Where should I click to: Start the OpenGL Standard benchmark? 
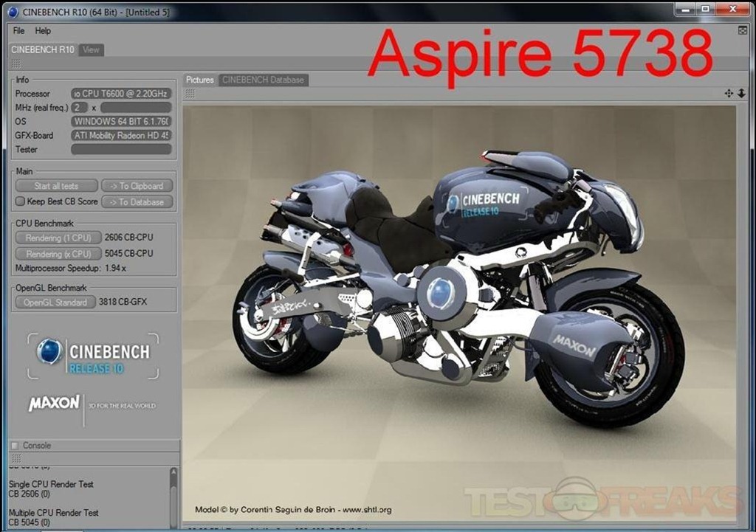(x=55, y=303)
